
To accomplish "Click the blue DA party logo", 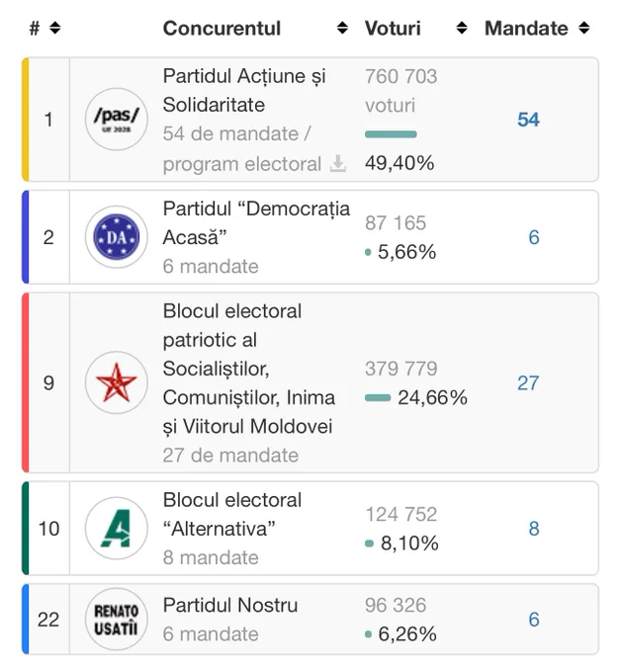I will tap(117, 237).
